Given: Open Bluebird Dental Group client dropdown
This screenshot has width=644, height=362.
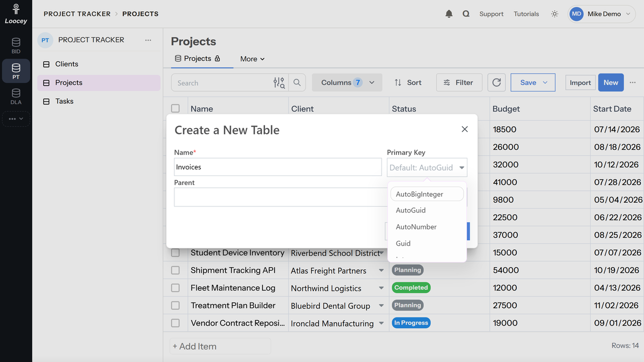Looking at the screenshot, I should click(x=382, y=306).
